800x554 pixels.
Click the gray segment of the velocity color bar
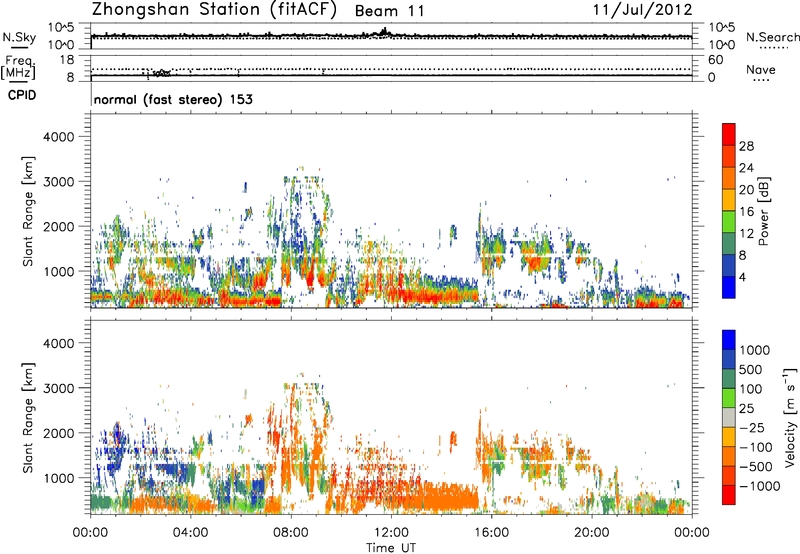(729, 418)
